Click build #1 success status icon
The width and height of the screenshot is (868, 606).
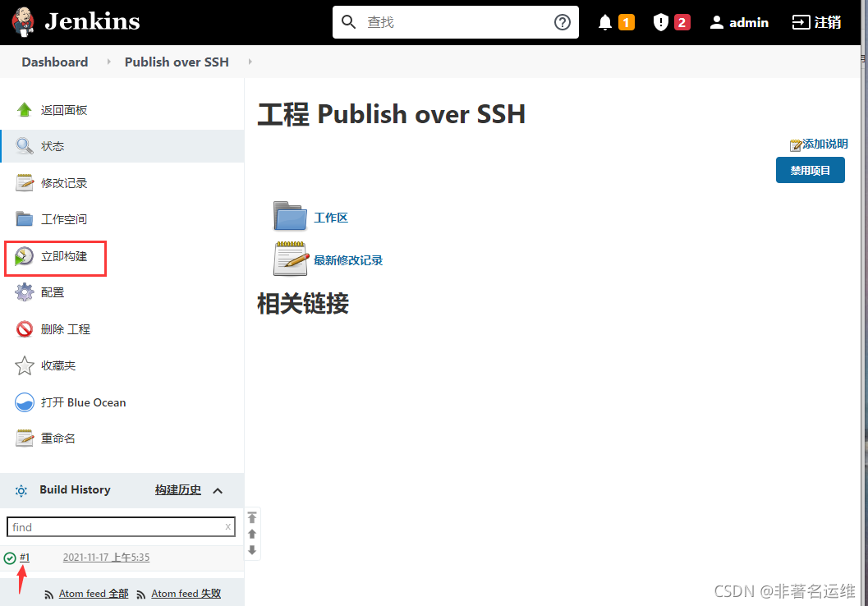(9, 558)
